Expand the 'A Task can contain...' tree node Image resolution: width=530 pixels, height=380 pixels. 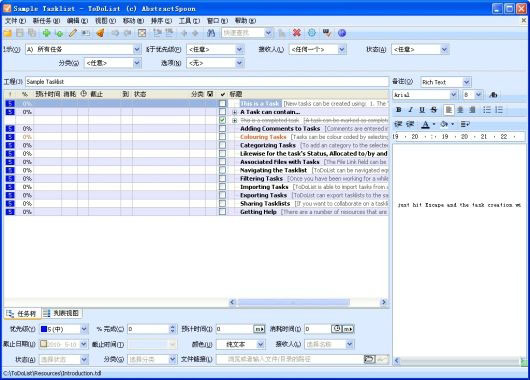235,112
